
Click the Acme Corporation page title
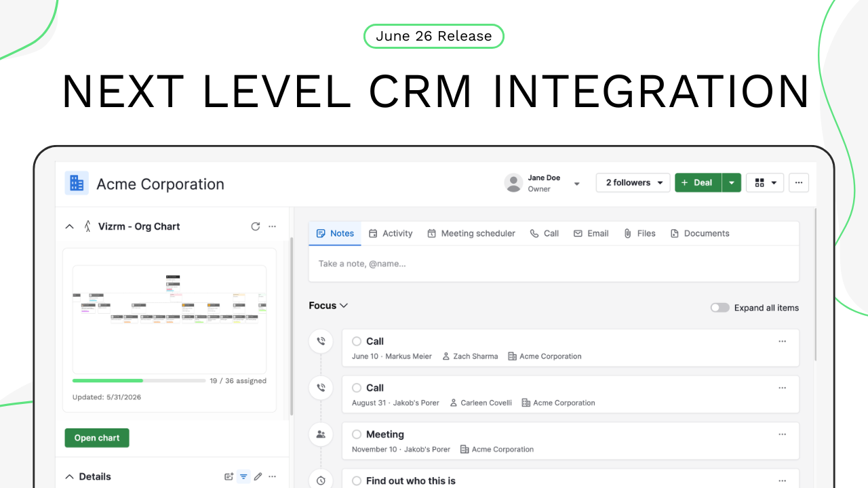click(160, 184)
